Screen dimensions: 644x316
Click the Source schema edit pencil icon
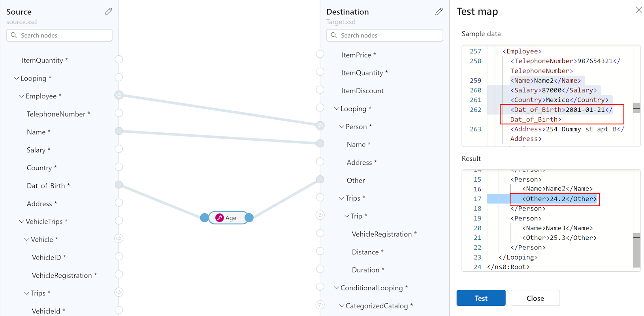[108, 12]
